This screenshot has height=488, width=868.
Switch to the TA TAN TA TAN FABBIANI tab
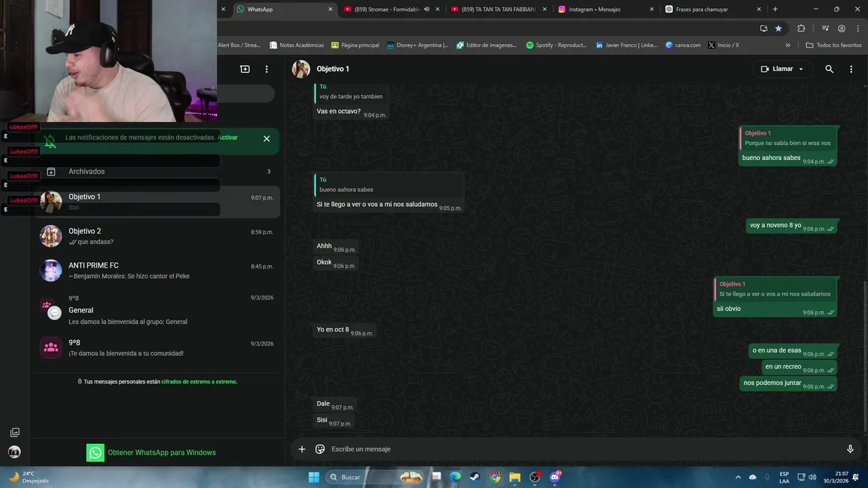tap(498, 9)
